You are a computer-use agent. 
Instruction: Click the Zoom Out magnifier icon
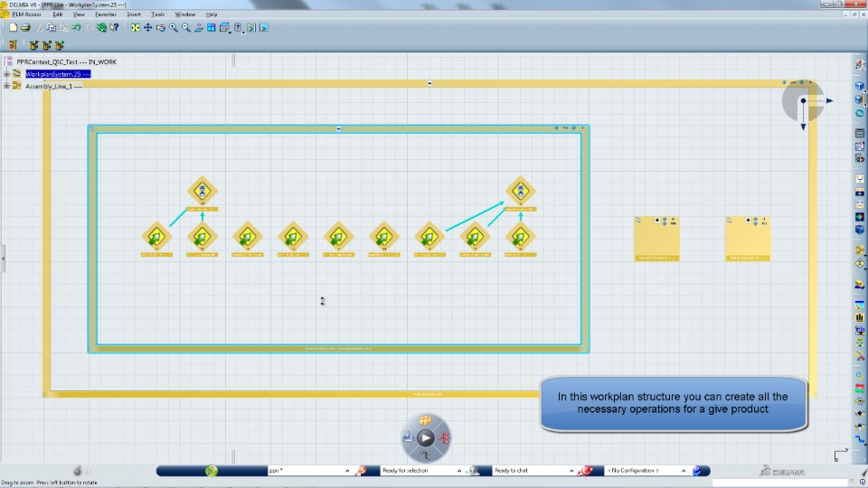click(x=186, y=28)
